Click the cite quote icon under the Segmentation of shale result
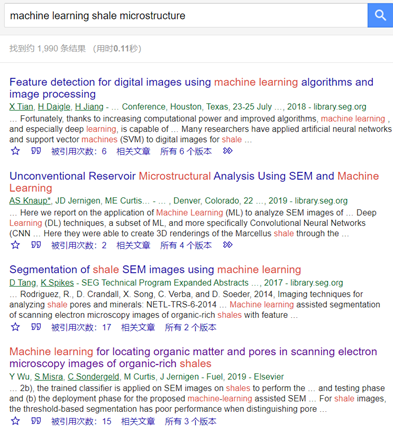393x431 pixels. [36, 327]
